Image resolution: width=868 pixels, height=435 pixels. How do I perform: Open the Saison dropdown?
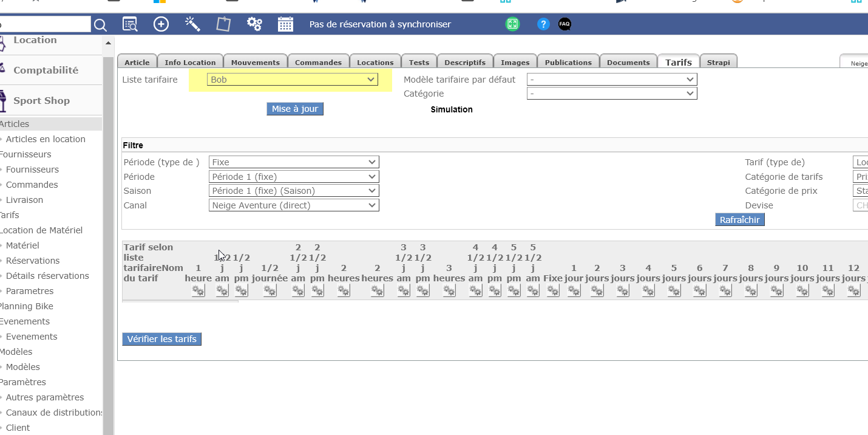point(294,191)
